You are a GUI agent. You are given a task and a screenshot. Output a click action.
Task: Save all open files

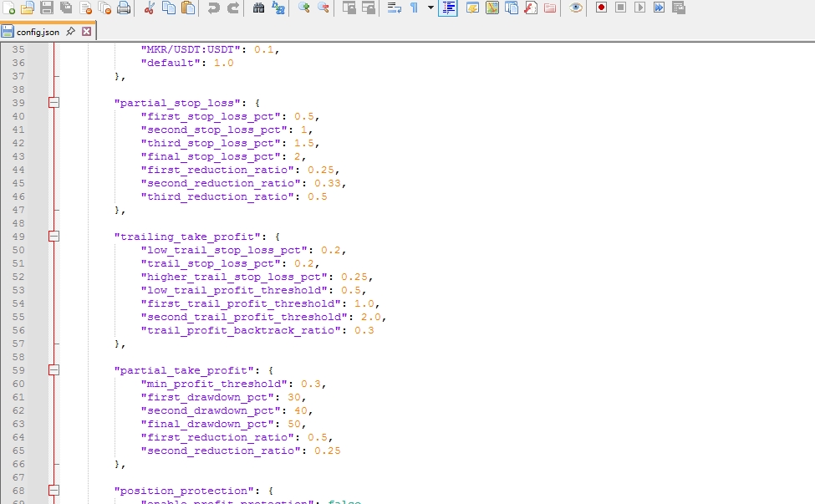[x=66, y=8]
